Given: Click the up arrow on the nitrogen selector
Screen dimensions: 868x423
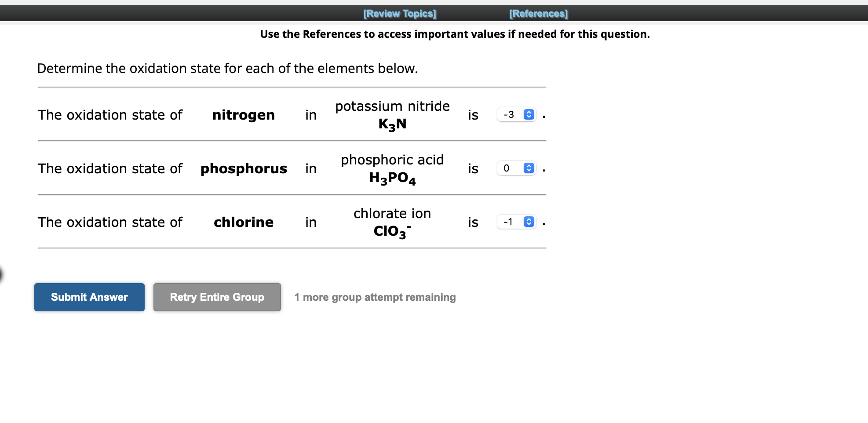Looking at the screenshot, I should [x=528, y=112].
